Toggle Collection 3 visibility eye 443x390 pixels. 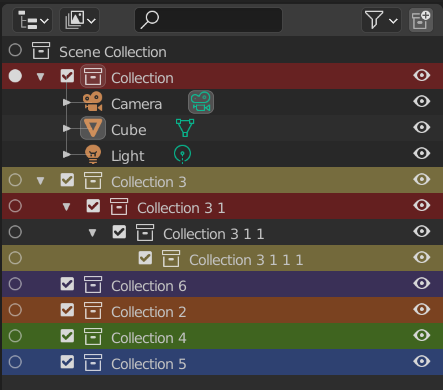click(x=422, y=179)
